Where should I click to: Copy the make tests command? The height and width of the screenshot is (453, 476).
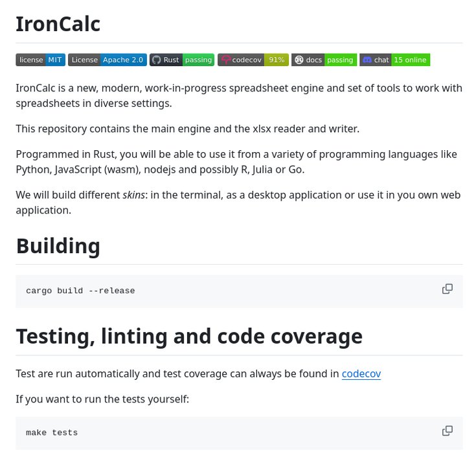(x=447, y=430)
